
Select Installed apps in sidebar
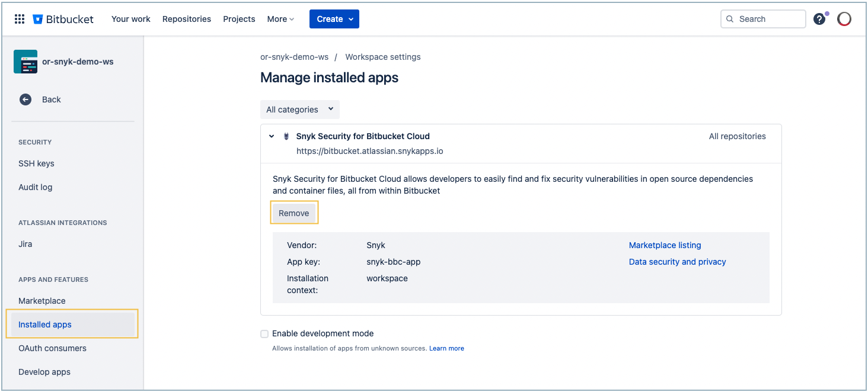click(x=73, y=324)
